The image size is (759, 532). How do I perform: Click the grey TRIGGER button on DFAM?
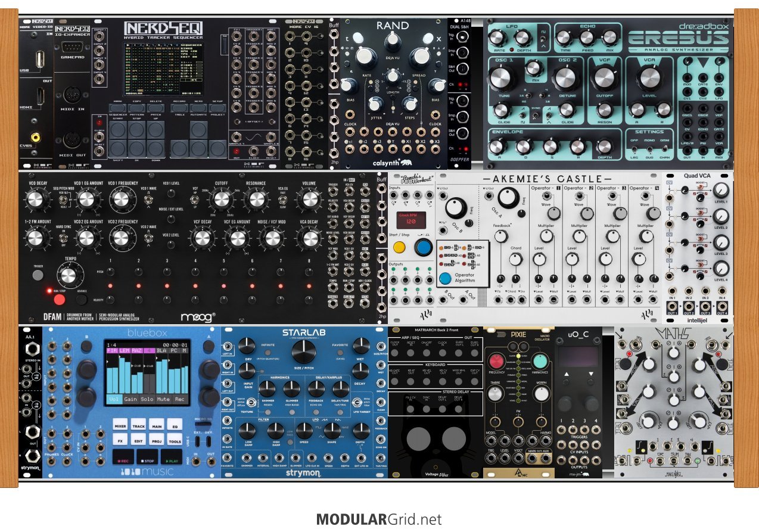pyautogui.click(x=38, y=275)
